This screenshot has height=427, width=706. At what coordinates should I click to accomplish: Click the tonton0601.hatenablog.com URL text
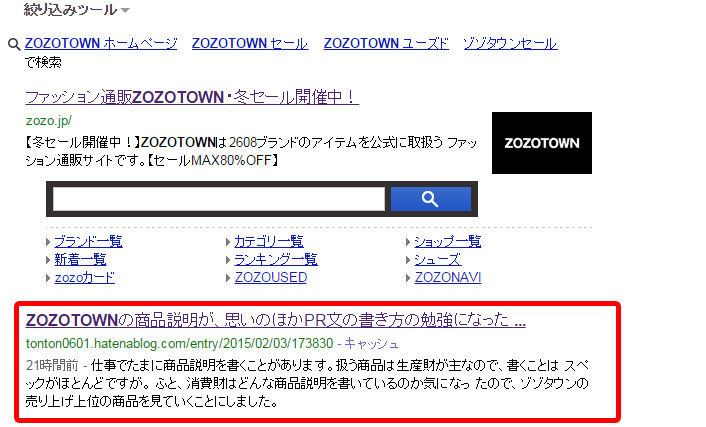coord(179,344)
